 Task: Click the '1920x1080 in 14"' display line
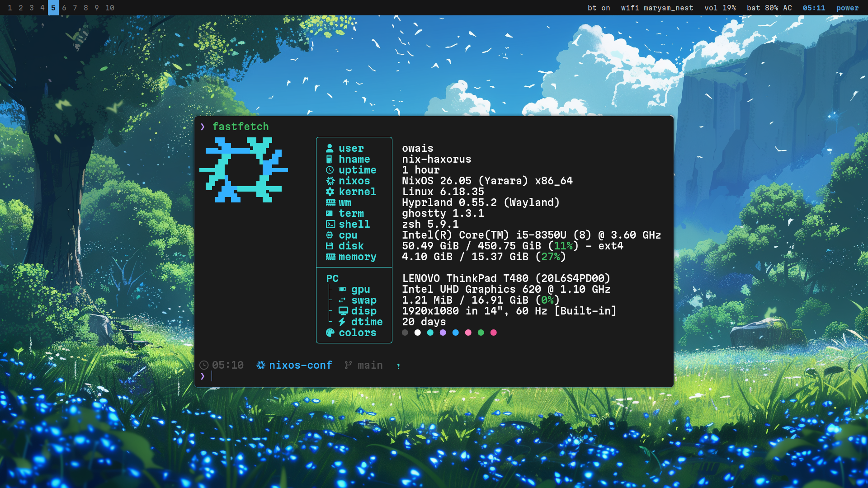coord(453,311)
